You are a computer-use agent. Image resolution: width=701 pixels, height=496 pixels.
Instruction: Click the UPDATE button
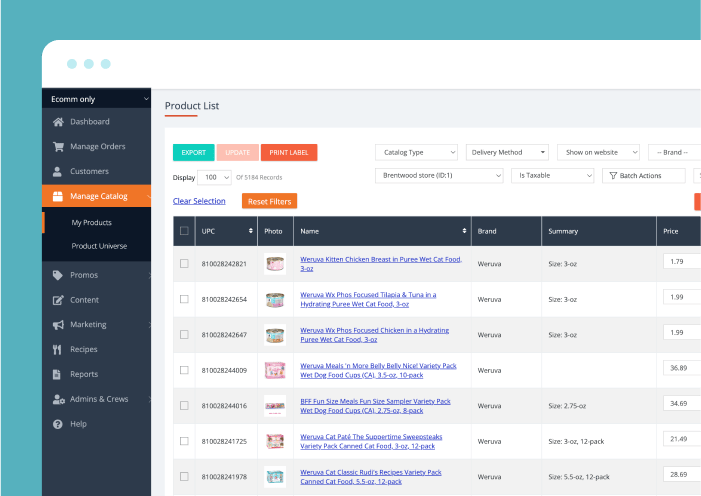coord(237,153)
